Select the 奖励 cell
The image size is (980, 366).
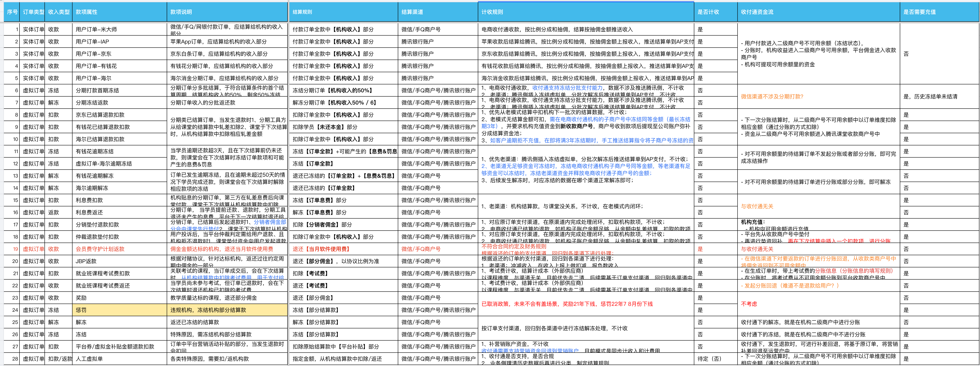click(119, 297)
